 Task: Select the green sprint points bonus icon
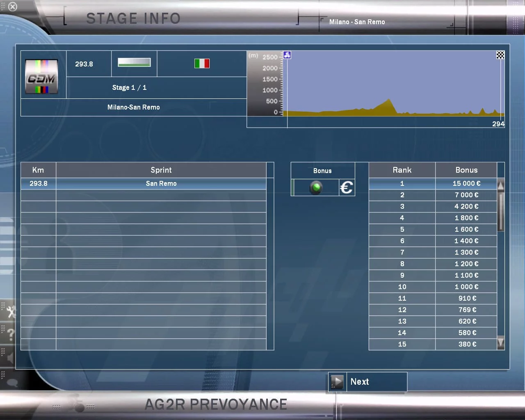click(x=316, y=187)
